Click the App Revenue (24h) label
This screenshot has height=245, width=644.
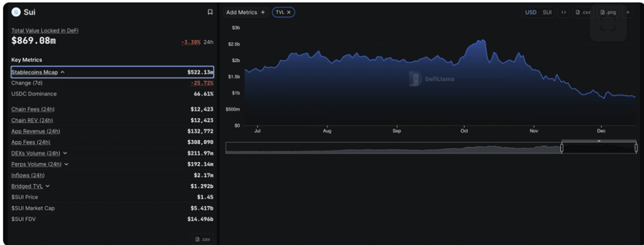(x=36, y=131)
